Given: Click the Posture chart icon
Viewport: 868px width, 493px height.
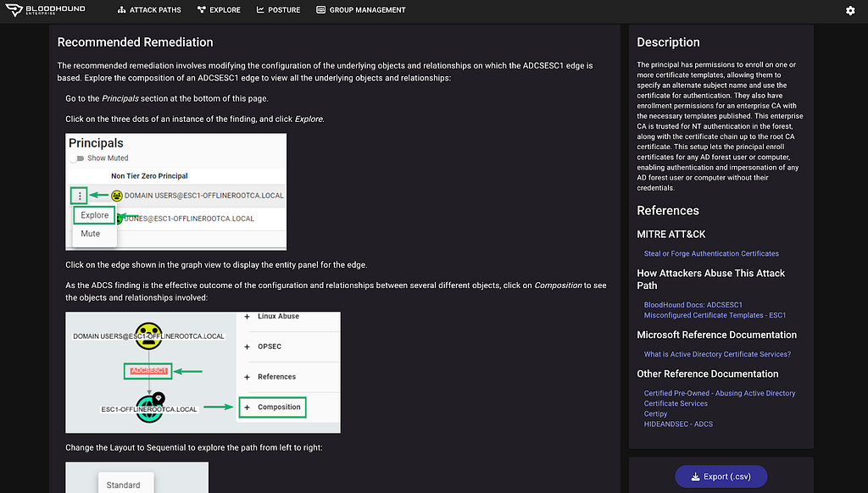Looking at the screenshot, I should [260, 10].
